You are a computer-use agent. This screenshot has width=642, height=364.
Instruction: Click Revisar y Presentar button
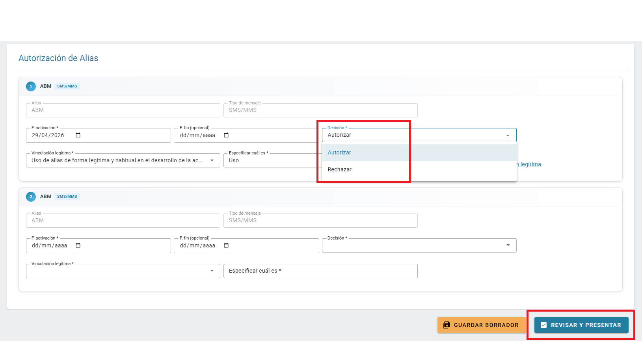581,325
